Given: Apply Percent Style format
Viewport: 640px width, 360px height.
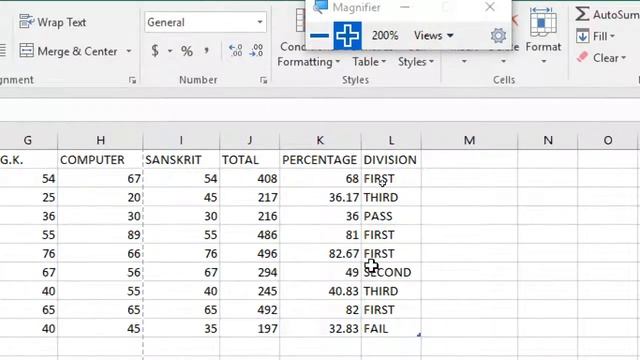Looking at the screenshot, I should tap(187, 51).
